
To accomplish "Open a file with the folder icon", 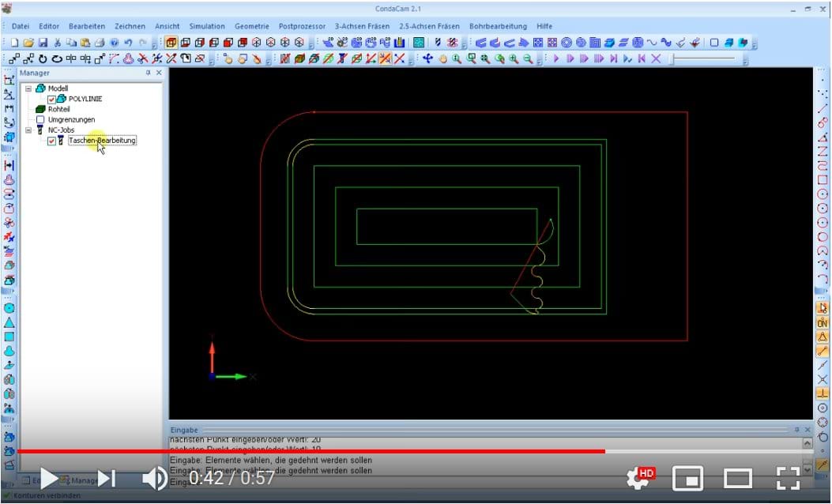I will click(x=28, y=43).
